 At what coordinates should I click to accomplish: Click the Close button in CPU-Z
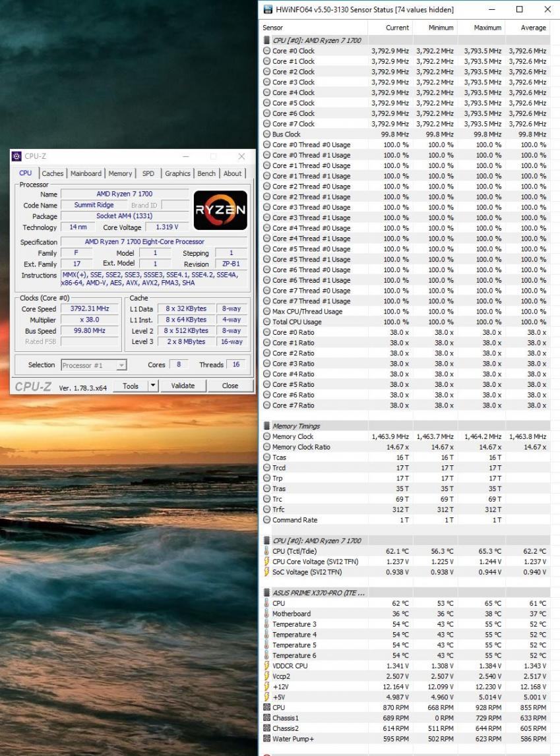[230, 386]
